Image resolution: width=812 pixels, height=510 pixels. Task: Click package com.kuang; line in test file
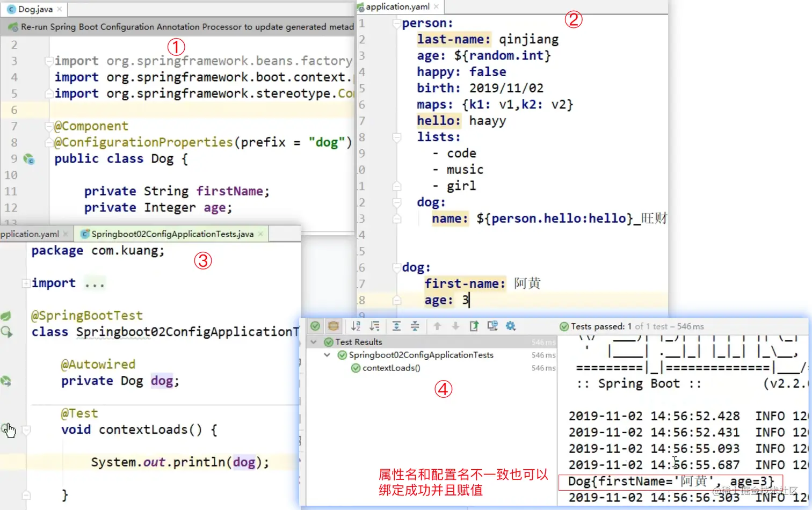tap(98, 251)
